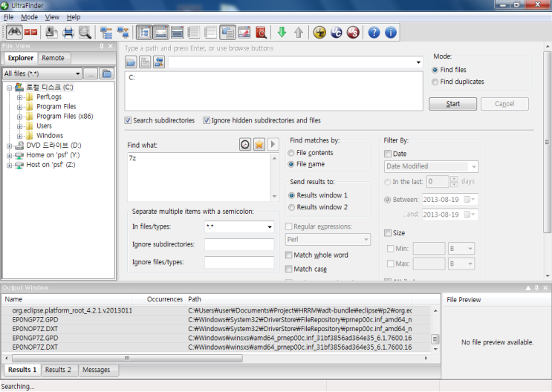The image size is (552, 392).
Task: Click the Ignore subdirectories input field
Action: 239,244
